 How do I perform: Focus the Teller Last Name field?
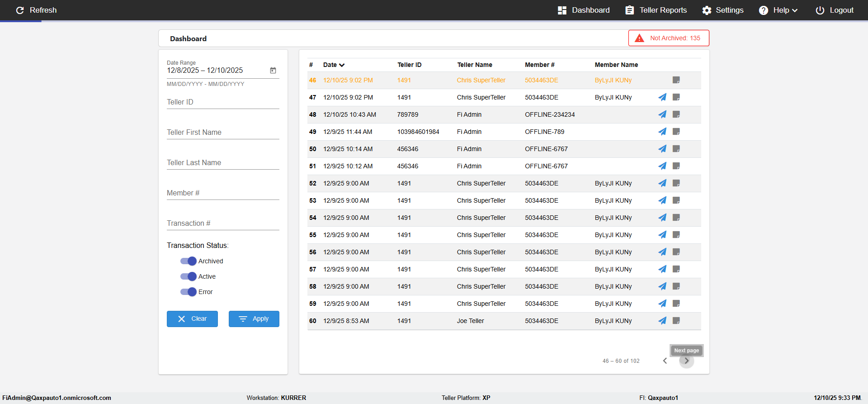(x=223, y=163)
